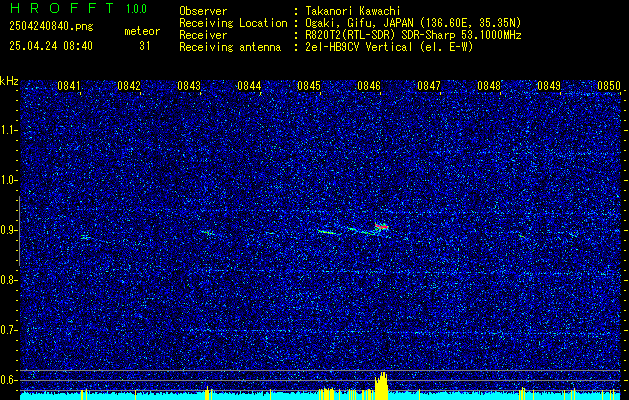Click the 0847 time marker
Image resolution: width=629 pixels, height=400 pixels.
(x=429, y=86)
